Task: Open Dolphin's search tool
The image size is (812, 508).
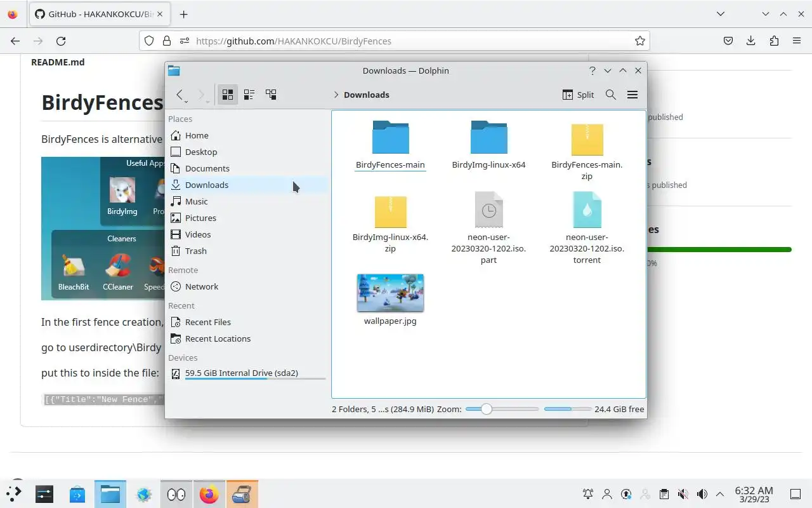Action: click(611, 95)
